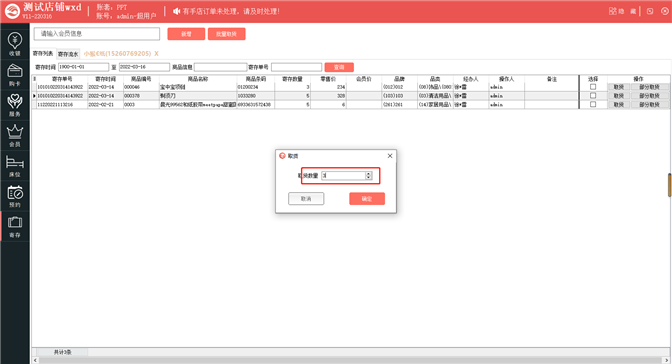Click the pickup quantity field in dialog
The height and width of the screenshot is (364, 672).
coord(343,175)
